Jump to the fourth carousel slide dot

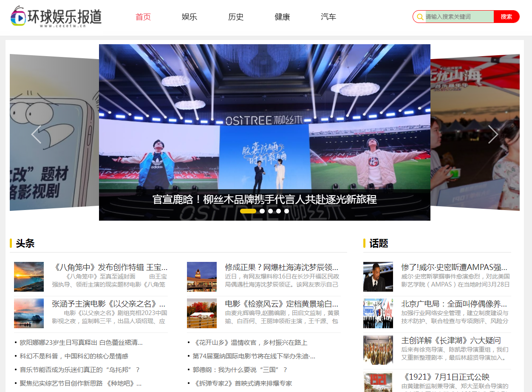[x=278, y=211]
